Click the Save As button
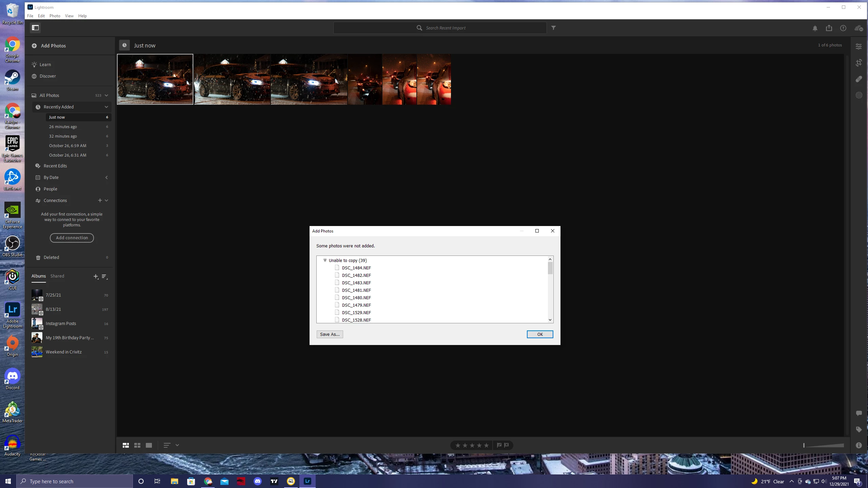Viewport: 868px width, 488px height. pos(330,334)
